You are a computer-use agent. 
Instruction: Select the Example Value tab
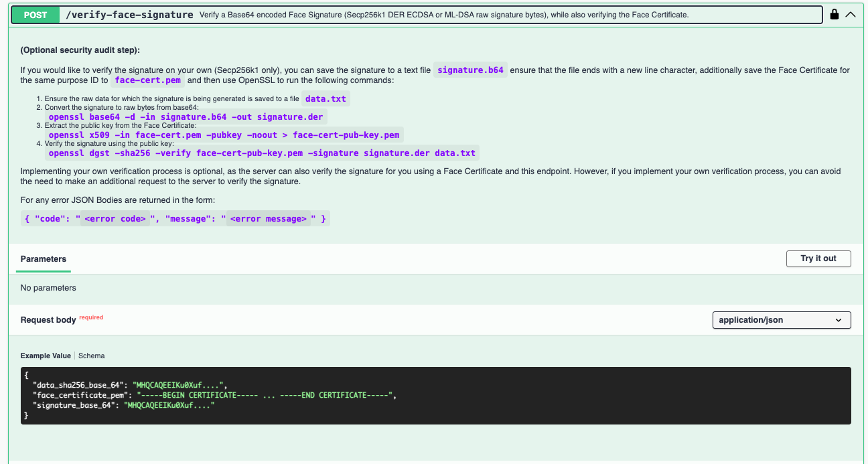tap(46, 356)
